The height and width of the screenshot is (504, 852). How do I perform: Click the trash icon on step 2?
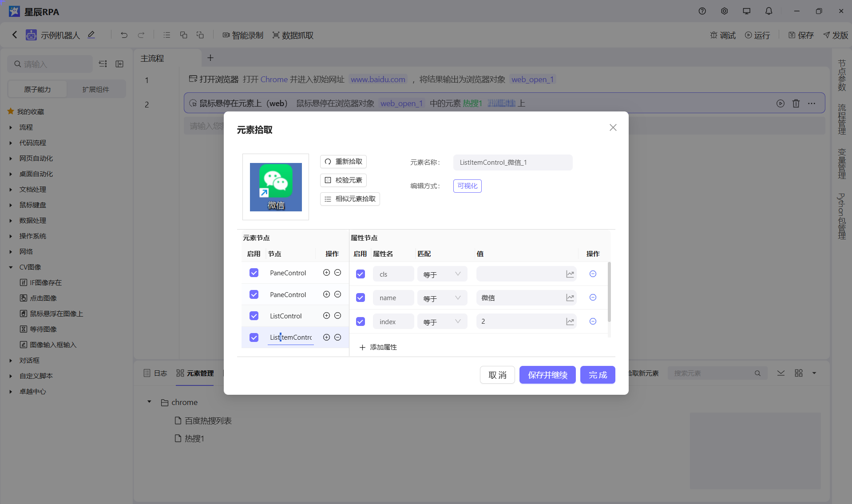796,103
